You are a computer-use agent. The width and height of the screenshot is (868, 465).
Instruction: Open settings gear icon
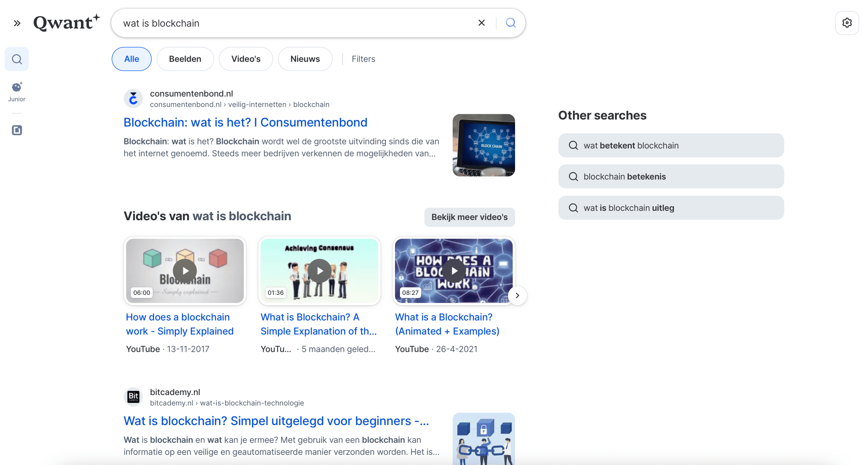(847, 23)
